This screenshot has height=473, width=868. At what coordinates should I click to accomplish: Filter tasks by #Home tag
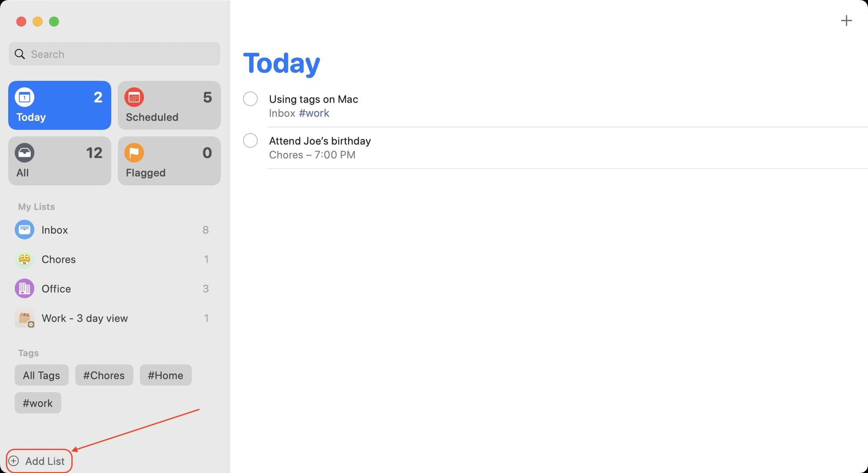point(165,375)
